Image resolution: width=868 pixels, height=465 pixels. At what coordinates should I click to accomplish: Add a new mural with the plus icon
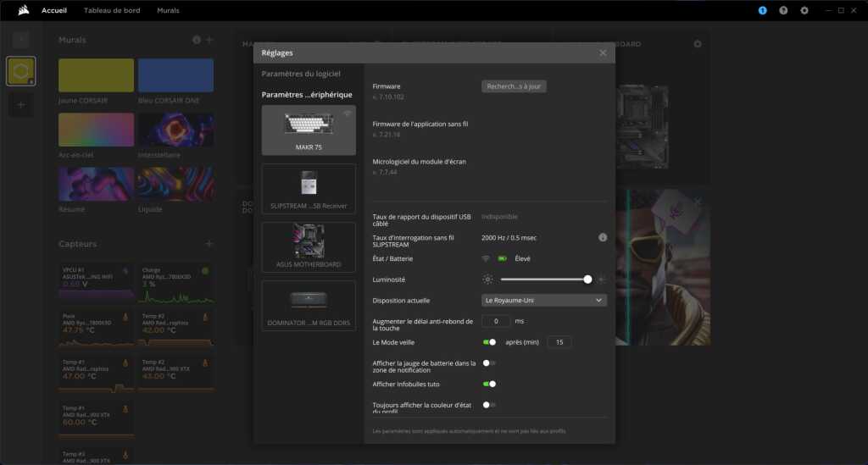pos(209,40)
